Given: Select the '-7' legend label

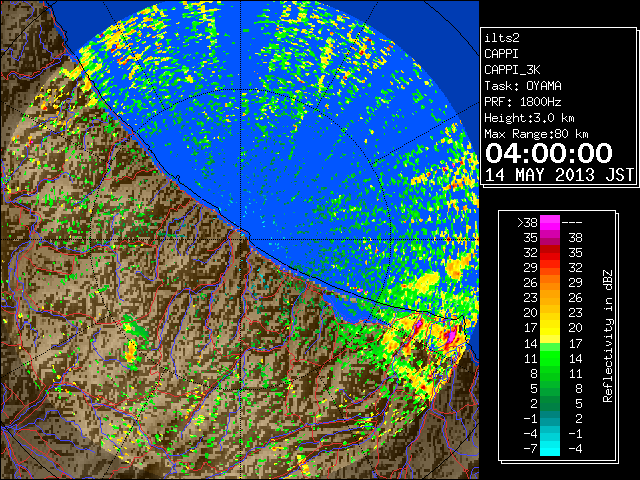Looking at the screenshot, I should coord(530,449).
